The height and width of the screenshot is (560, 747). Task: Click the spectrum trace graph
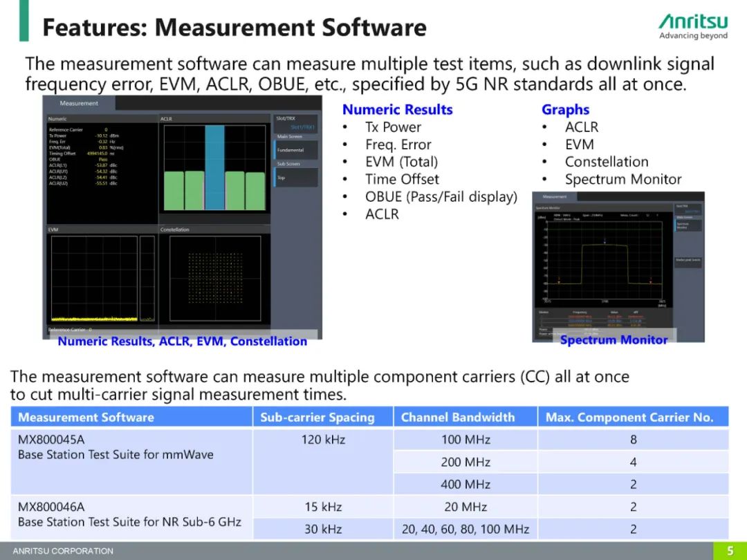(x=605, y=260)
